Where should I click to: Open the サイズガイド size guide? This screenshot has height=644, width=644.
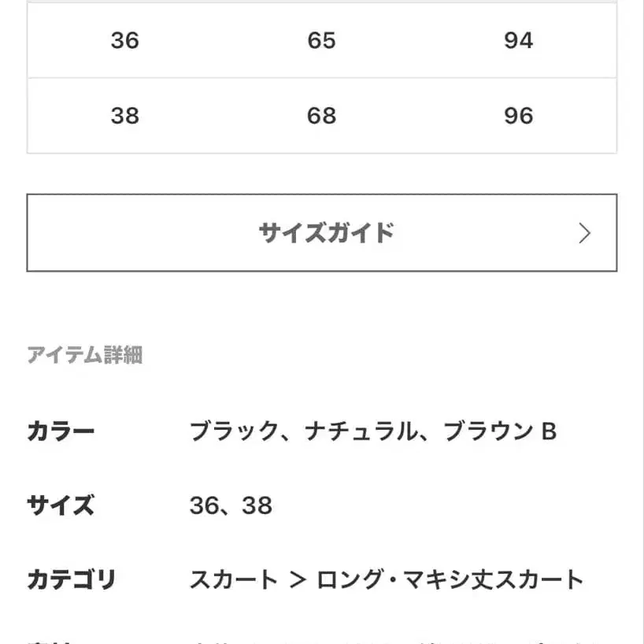(x=326, y=233)
